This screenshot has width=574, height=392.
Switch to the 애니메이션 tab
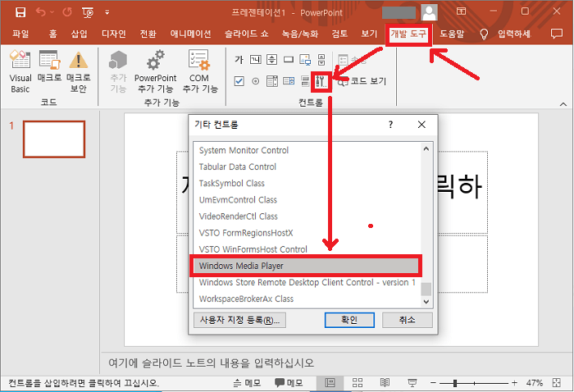190,34
